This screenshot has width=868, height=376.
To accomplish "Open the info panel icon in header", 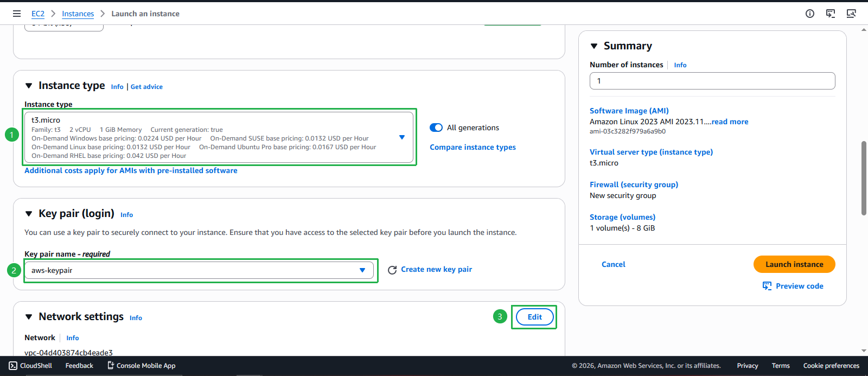I will tap(810, 14).
